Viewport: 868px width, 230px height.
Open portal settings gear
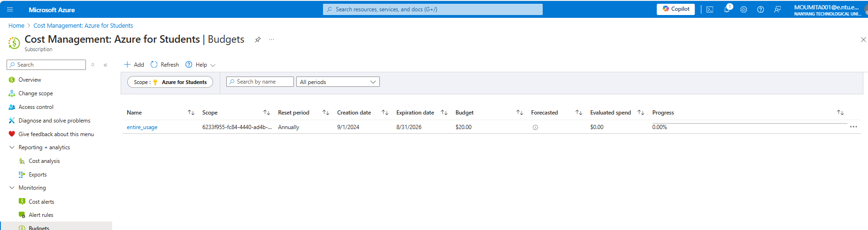[x=744, y=9]
